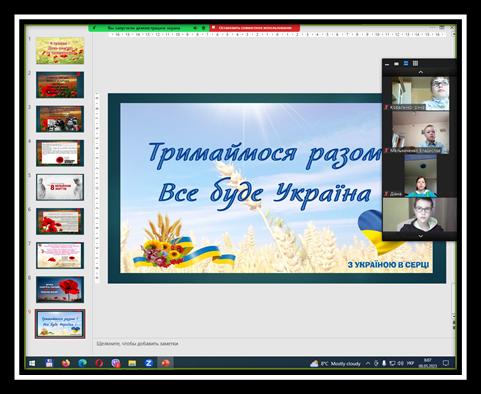This screenshot has width=481, height=394.
Task: Switch Zoom panel to grid view
Action: pos(415,63)
